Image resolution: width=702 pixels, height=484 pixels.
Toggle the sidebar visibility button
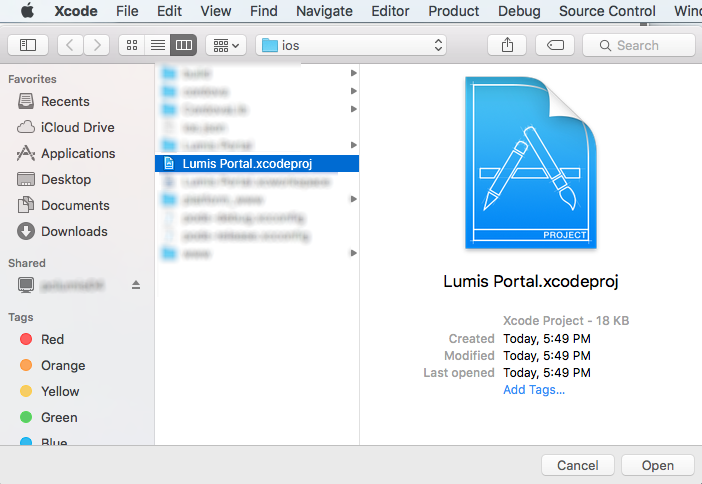point(28,45)
